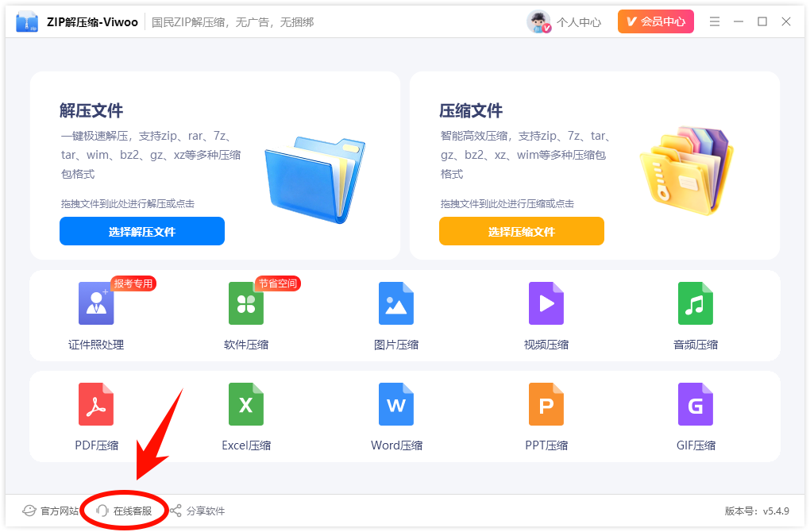The image size is (810, 532).
Task: Click the 官方网站 globe icon
Action: tap(29, 511)
